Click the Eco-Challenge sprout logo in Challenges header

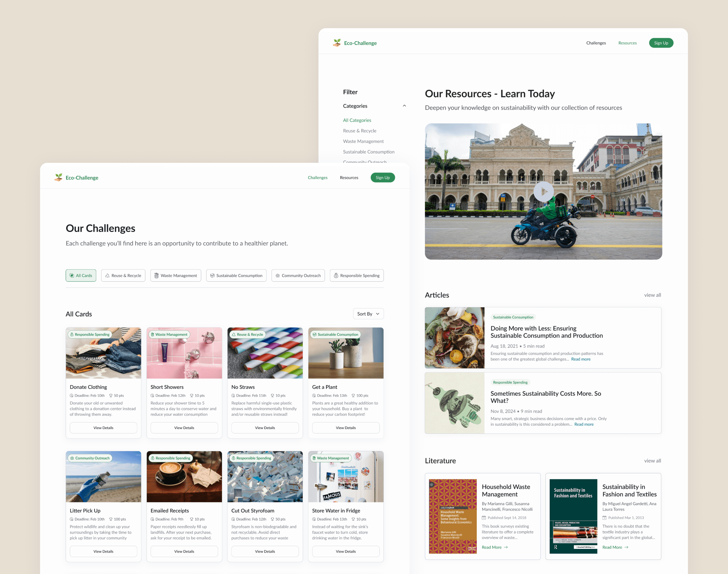click(59, 177)
